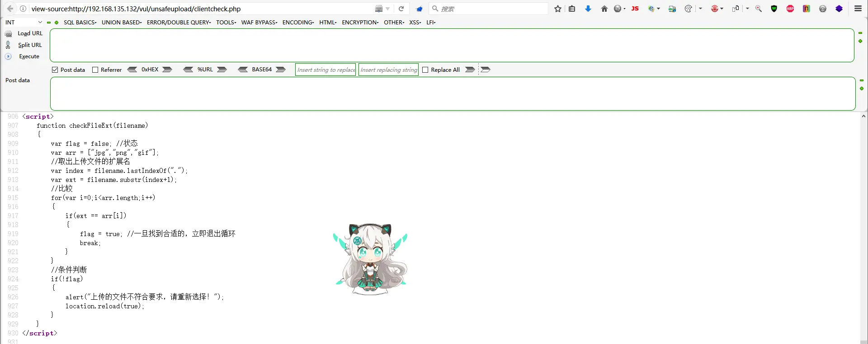The width and height of the screenshot is (868, 344).
Task: Tick the Replace All checkbox
Action: coord(425,70)
